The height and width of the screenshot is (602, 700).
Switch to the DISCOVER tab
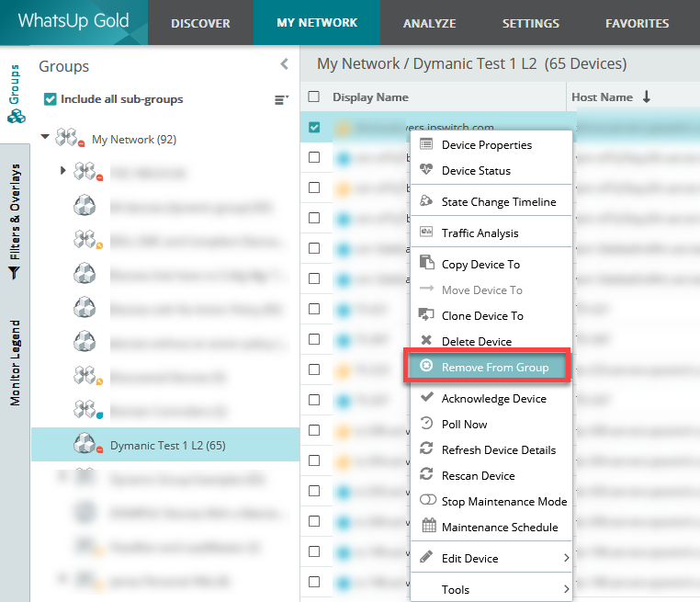click(200, 23)
